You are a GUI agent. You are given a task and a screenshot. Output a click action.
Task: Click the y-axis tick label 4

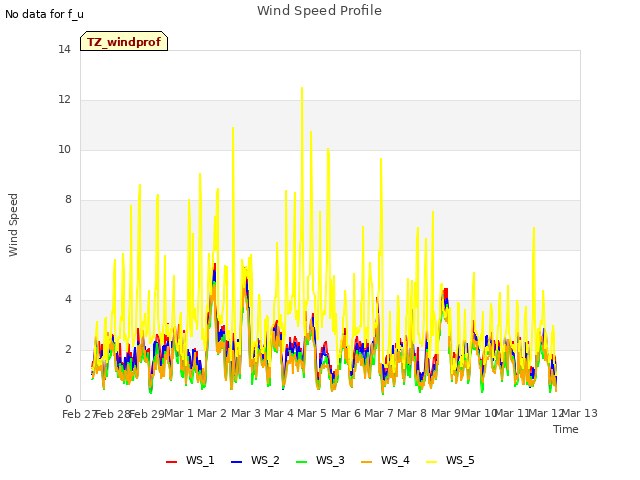coord(68,300)
